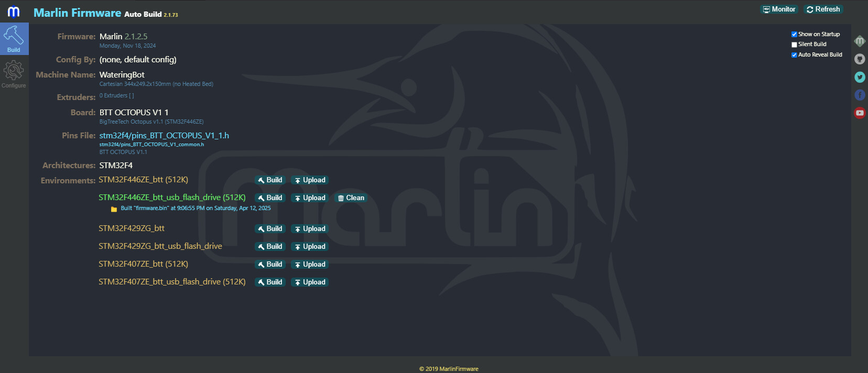
Task: Click BigTreeTech Octopus v1.1 (STM32F446ZE) text
Action: click(x=151, y=122)
